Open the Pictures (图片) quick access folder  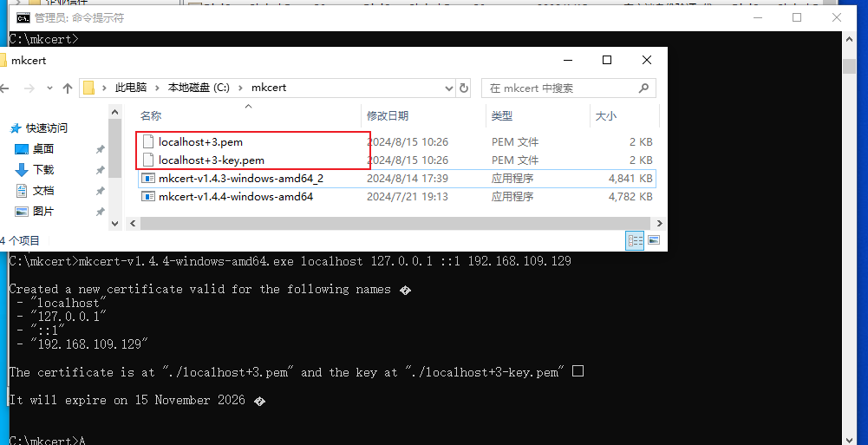[43, 212]
